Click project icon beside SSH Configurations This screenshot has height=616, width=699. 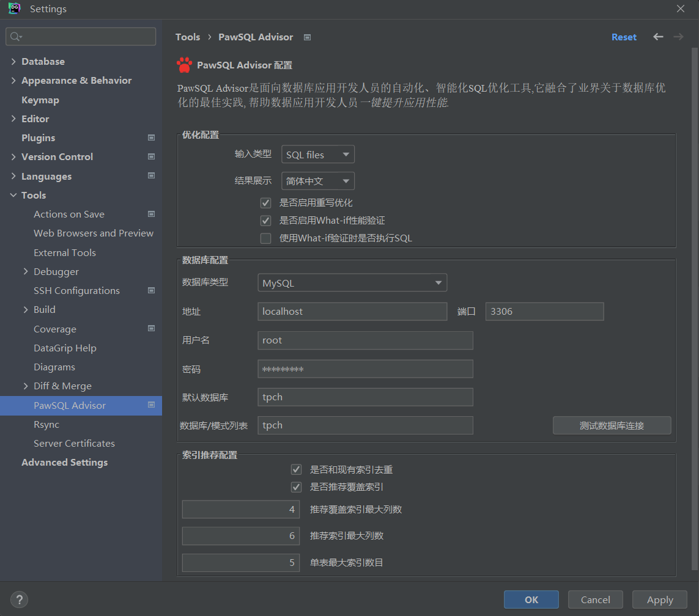pos(151,291)
